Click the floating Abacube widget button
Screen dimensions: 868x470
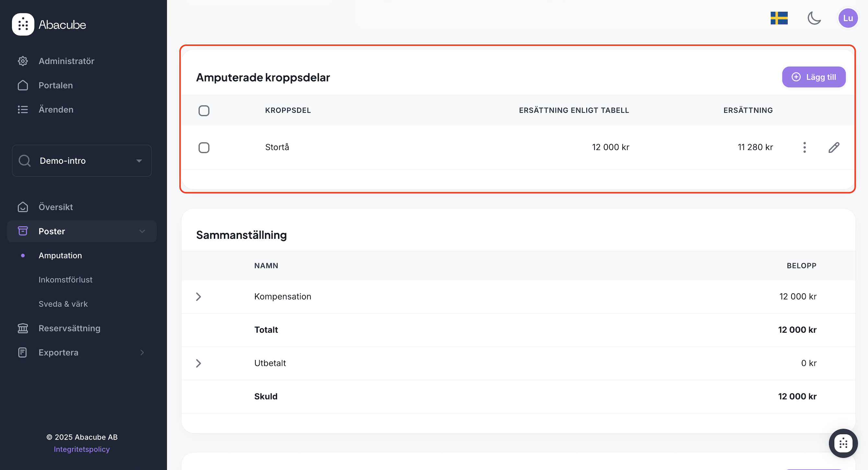click(x=843, y=443)
